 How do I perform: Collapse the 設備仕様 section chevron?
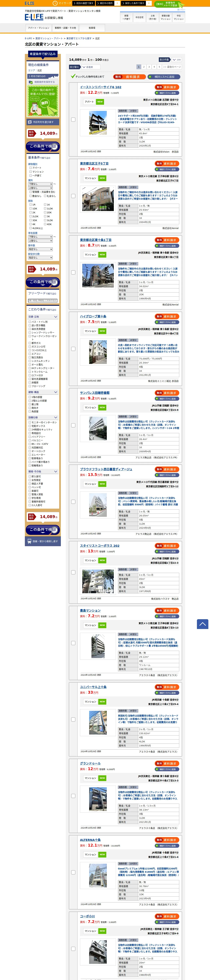pyautogui.click(x=56, y=418)
